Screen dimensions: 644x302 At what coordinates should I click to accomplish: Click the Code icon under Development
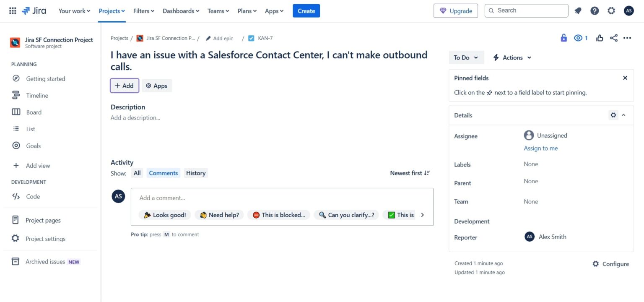coord(16,196)
